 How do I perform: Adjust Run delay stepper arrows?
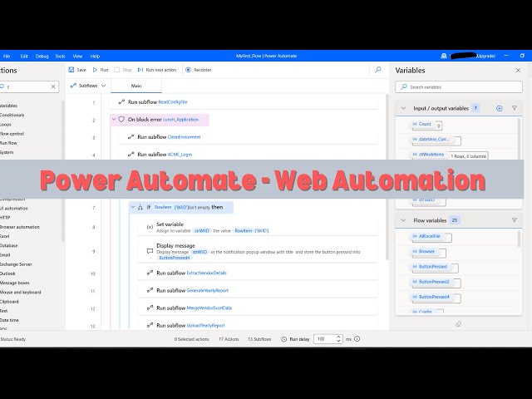338,339
